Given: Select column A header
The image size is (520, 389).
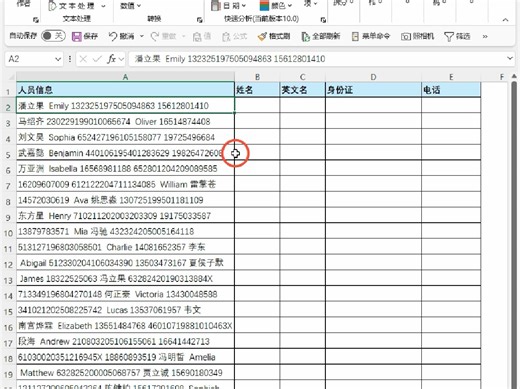Looking at the screenshot, I should coord(125,77).
